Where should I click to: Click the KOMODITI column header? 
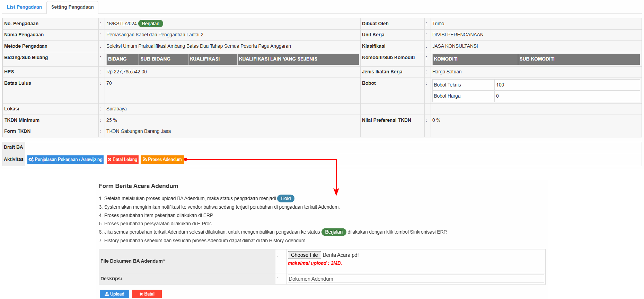click(445, 59)
